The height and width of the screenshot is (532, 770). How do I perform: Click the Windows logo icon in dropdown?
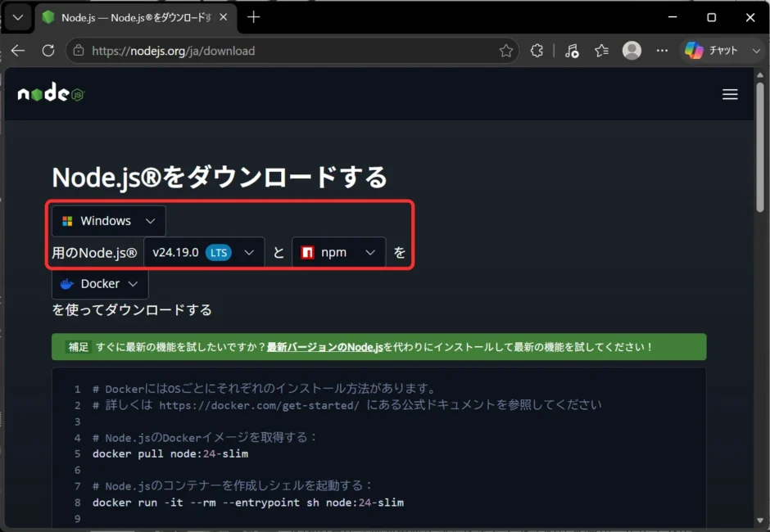(x=67, y=221)
